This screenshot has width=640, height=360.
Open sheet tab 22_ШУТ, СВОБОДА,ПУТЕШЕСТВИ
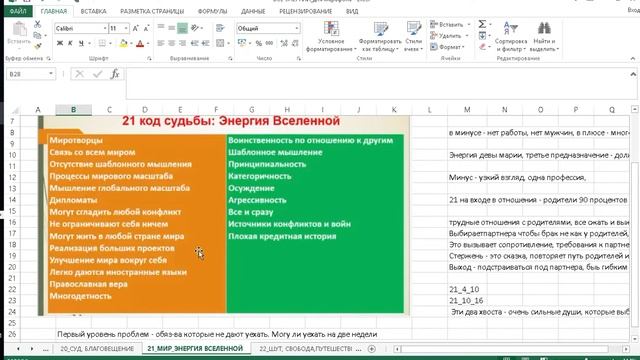click(x=305, y=349)
